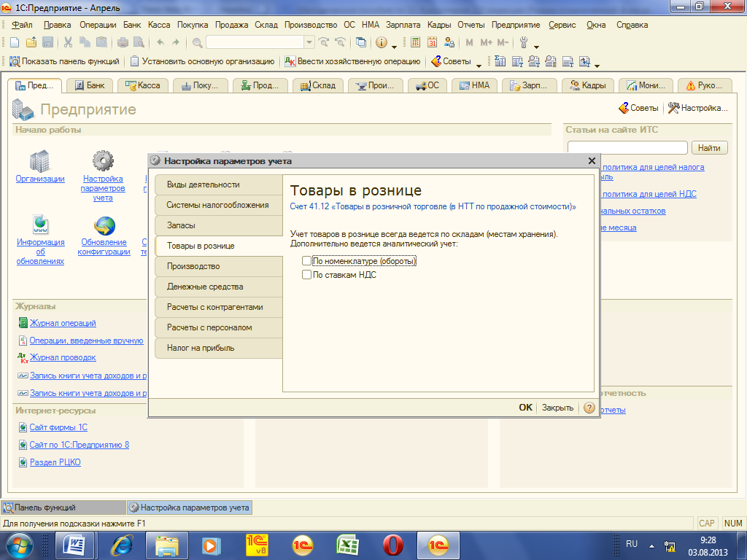Open the Calculator toolbar icon

(x=415, y=42)
